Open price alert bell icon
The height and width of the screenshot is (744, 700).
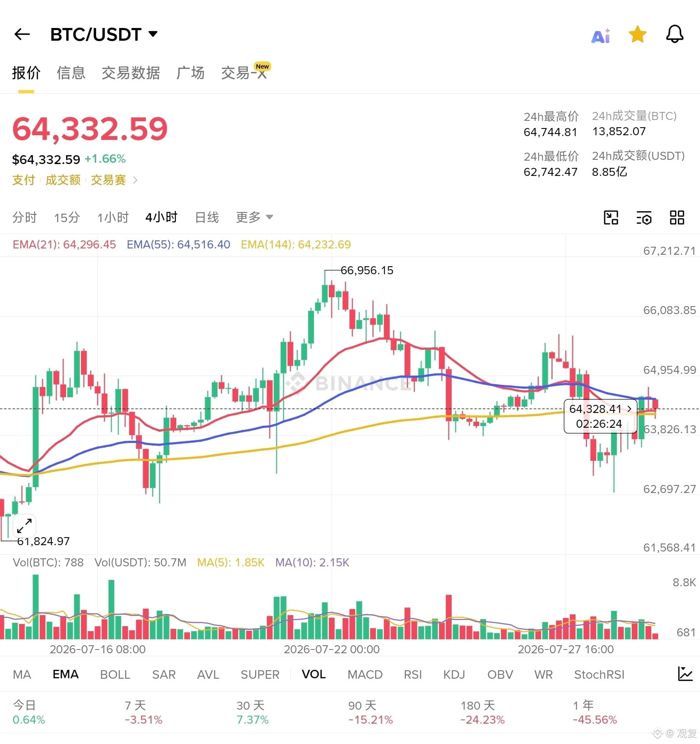pos(675,34)
